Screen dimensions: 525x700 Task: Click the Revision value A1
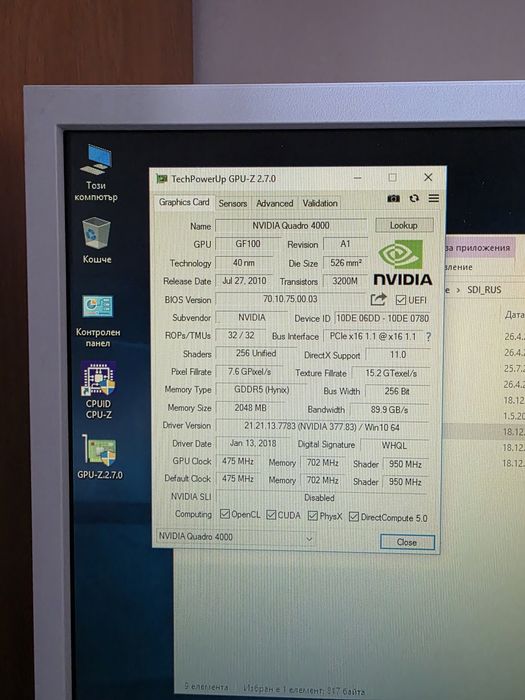345,244
